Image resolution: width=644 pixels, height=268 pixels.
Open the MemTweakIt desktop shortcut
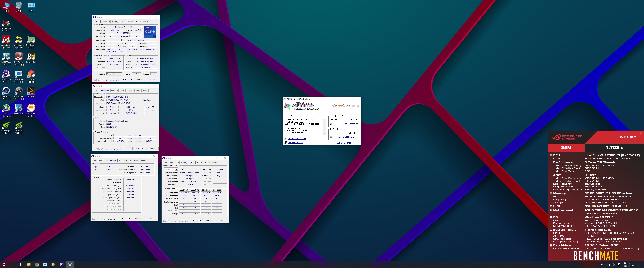tap(19, 59)
